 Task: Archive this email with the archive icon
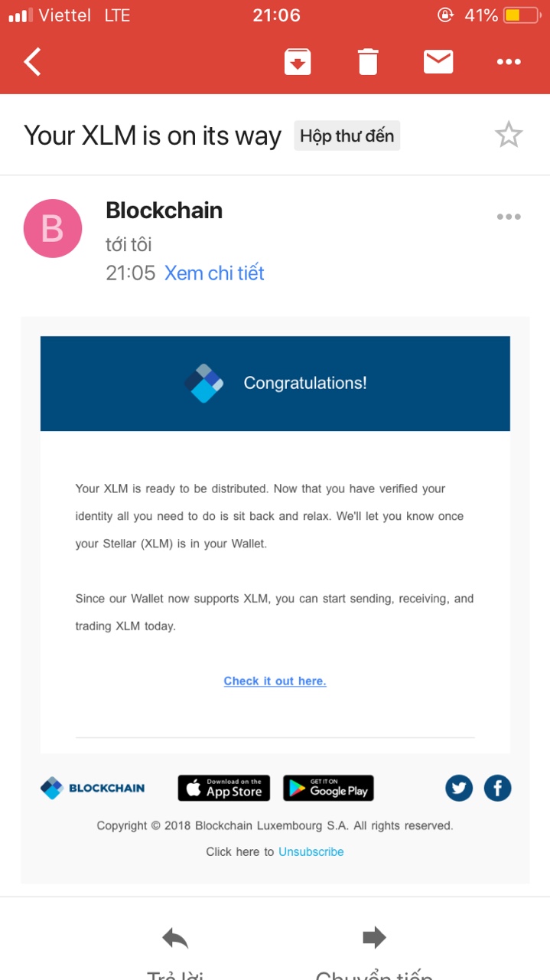(x=298, y=61)
